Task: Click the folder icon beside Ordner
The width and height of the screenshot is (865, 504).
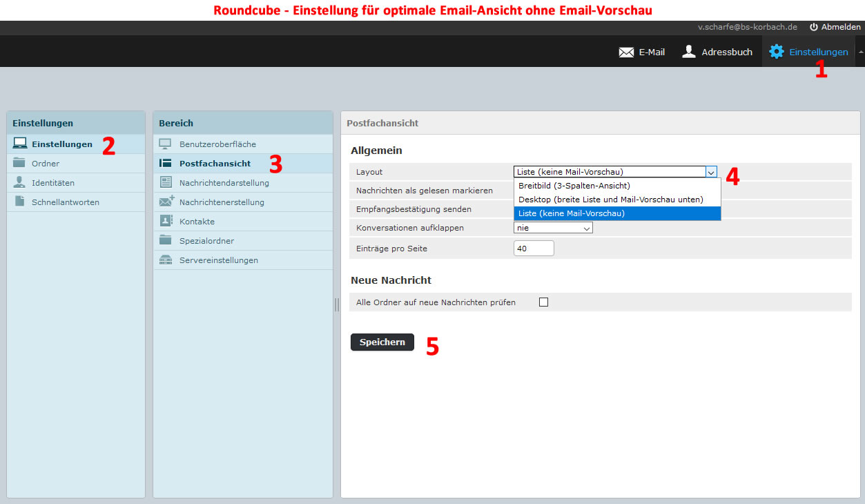Action: 19,163
